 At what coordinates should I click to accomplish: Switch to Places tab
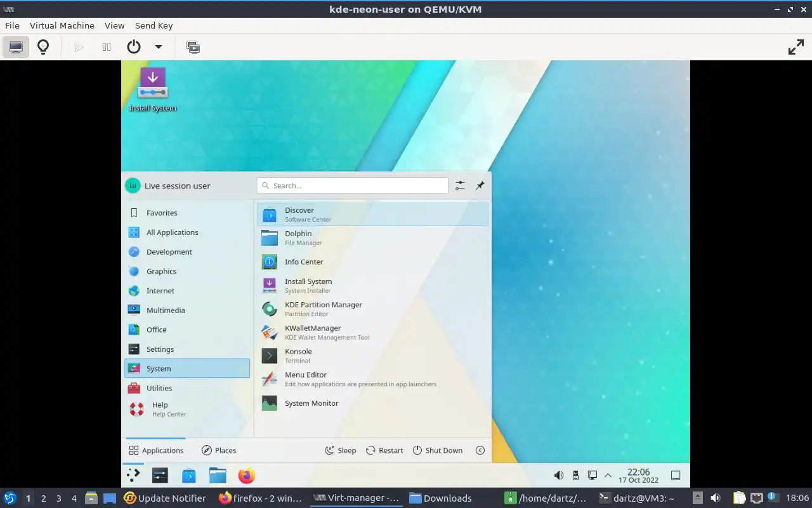point(219,450)
